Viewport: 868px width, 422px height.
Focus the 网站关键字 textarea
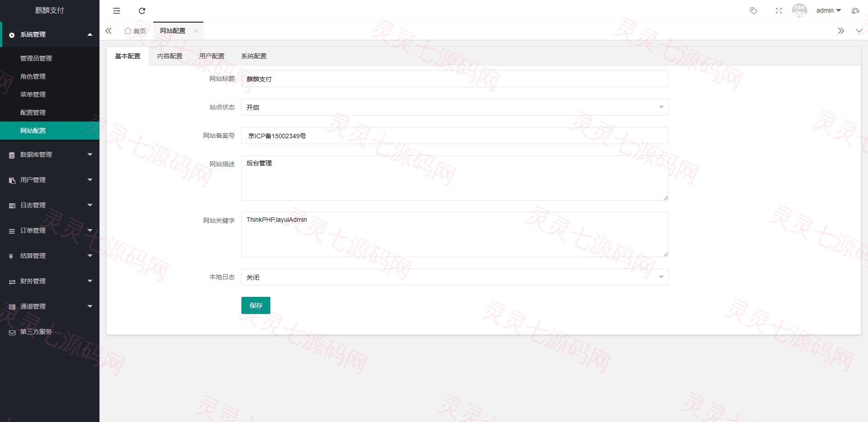tap(455, 234)
